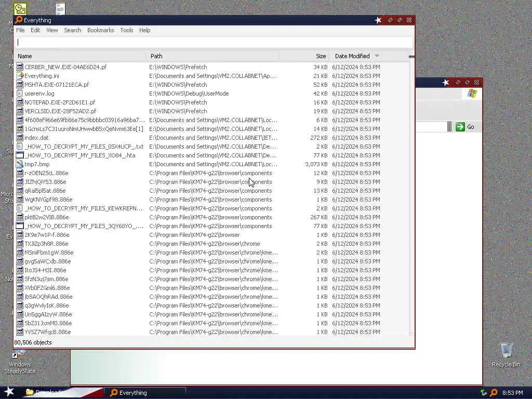
Task: Select file 4f608ef966e69fb86e75c9bbbbc03916a96ba7…
Action: [x=85, y=120]
